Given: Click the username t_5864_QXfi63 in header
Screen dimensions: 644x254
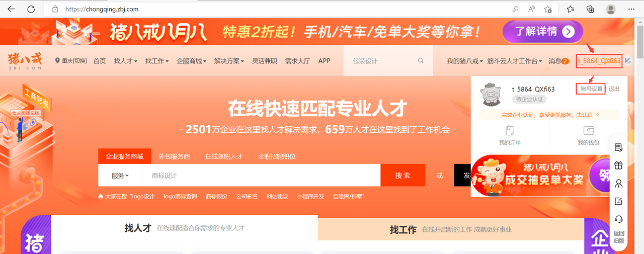Looking at the screenshot, I should pos(599,61).
